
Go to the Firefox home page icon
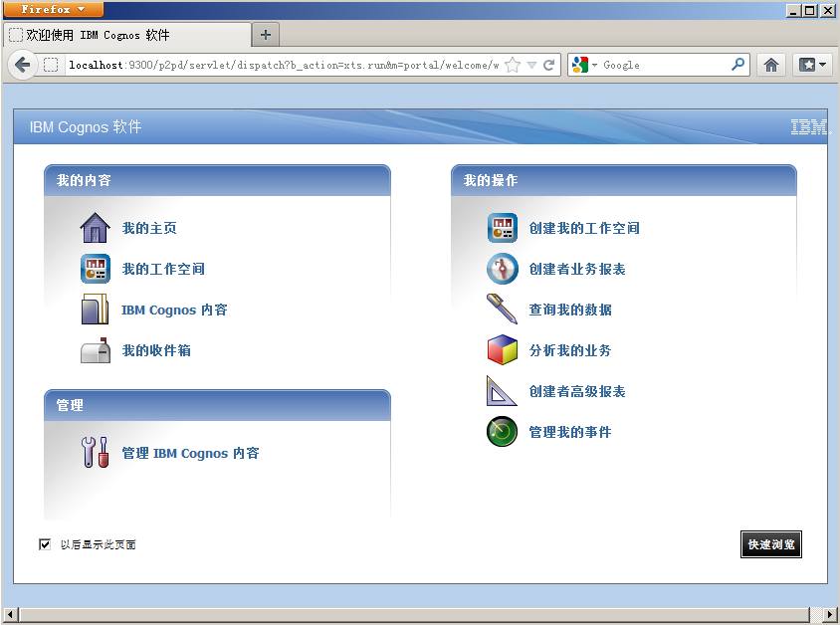(x=771, y=65)
